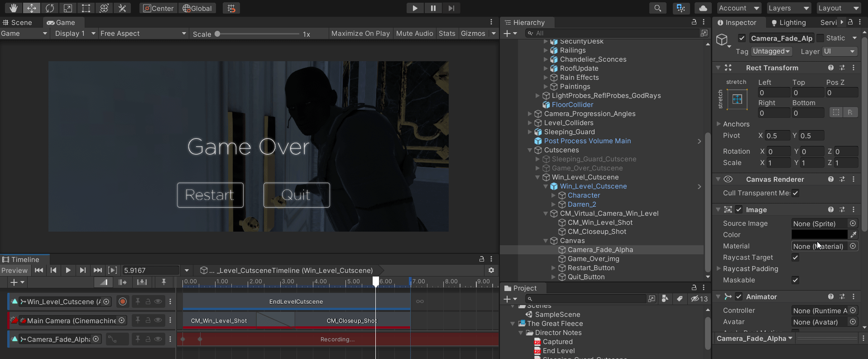Open the Layout dropdown
Image resolution: width=868 pixels, height=359 pixels.
839,8
